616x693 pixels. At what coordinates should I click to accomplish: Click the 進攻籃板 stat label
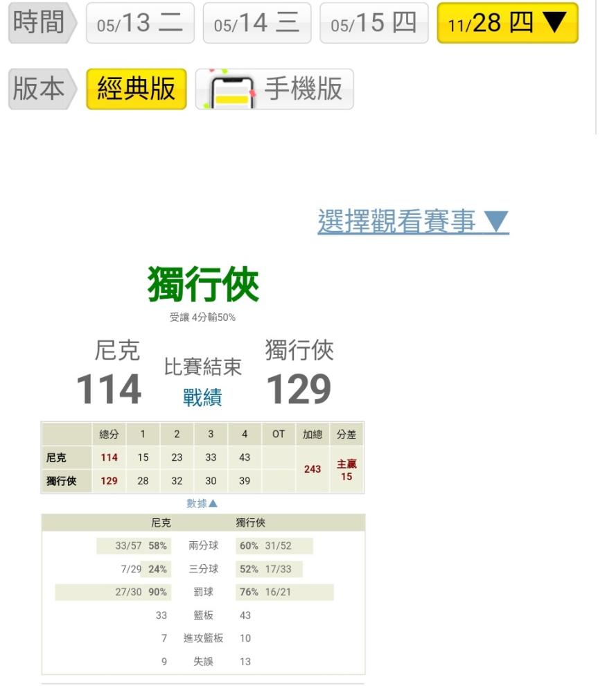[x=203, y=638]
